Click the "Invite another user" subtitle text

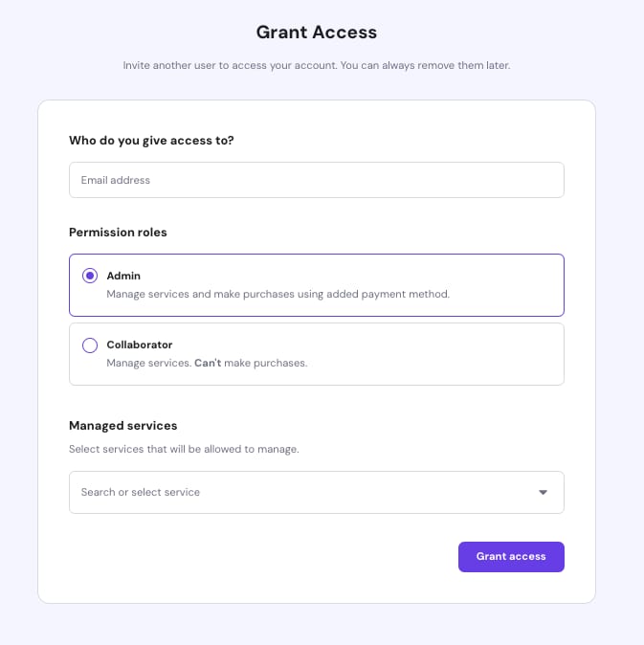220,65
